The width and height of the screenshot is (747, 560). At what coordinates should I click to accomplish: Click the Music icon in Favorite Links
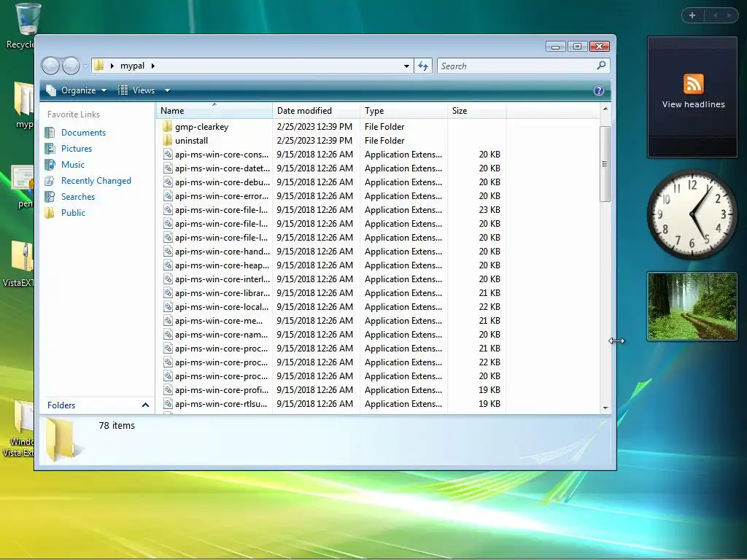tap(50, 165)
